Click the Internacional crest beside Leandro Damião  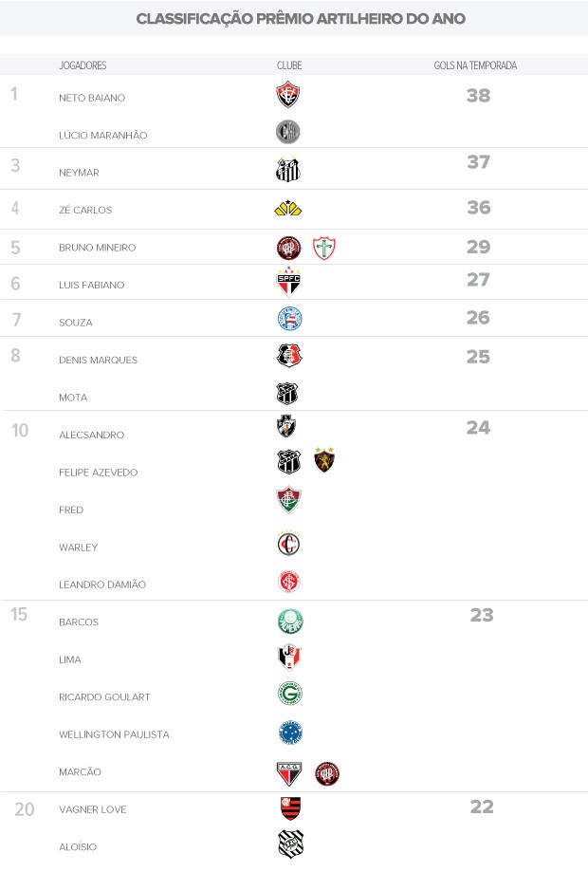click(x=288, y=583)
